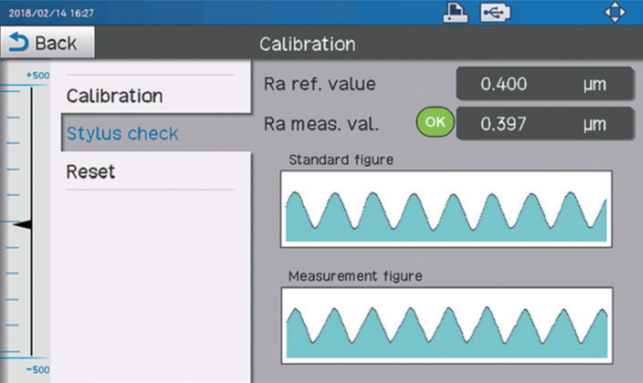Tap the Measurement figure waveform graph
Screen dimensions: 643x383
click(x=447, y=326)
